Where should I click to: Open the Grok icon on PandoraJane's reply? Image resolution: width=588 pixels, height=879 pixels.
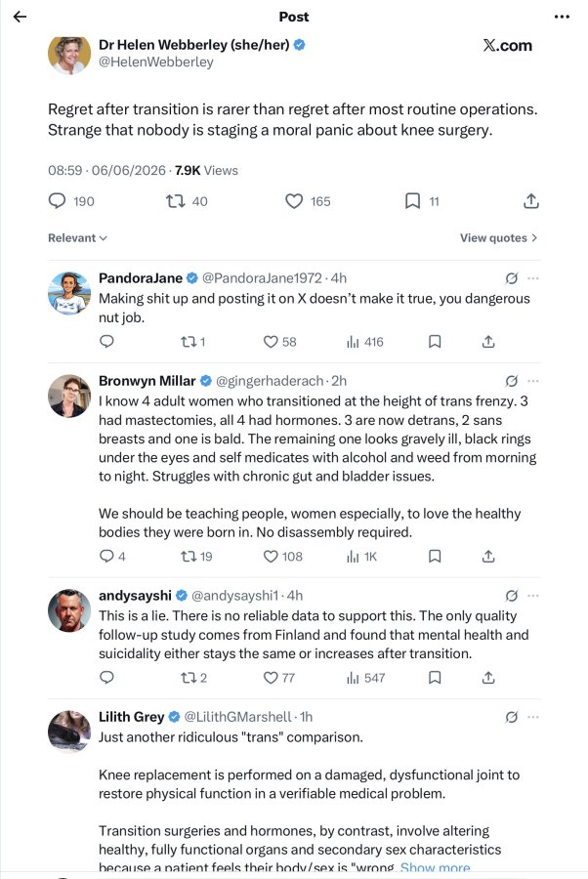[511, 278]
